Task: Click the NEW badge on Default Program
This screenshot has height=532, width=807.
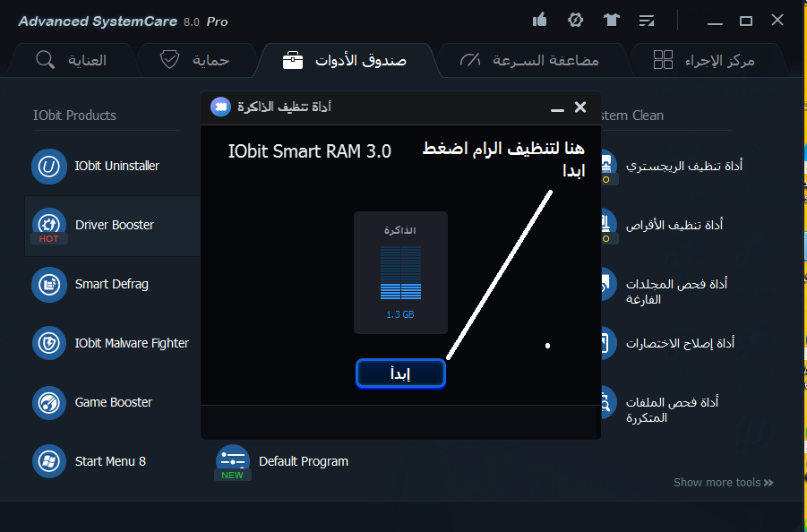Action: click(232, 476)
